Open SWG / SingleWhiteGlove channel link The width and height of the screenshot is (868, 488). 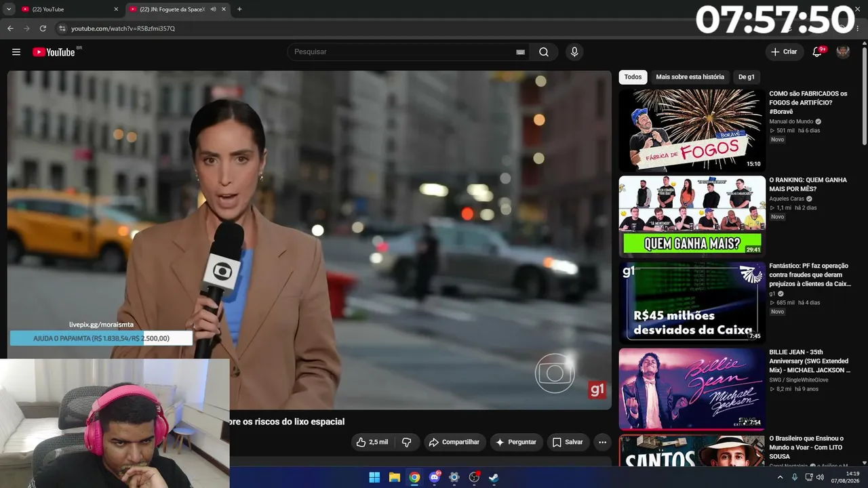799,380
